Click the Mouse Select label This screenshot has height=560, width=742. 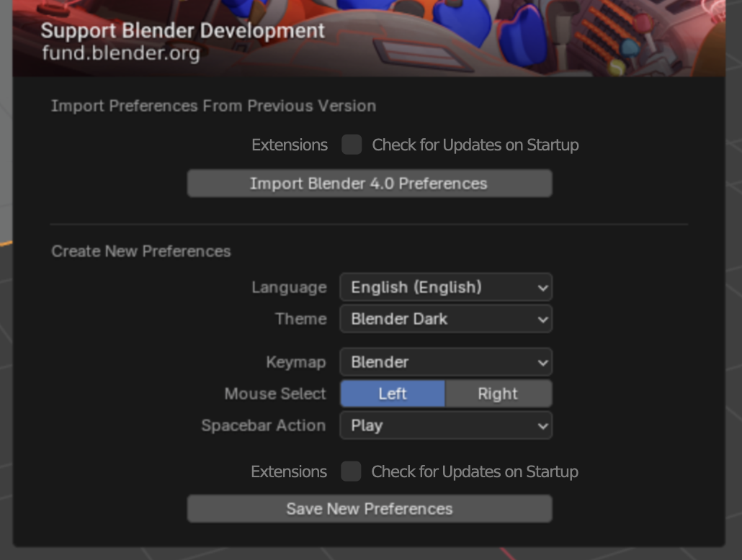[x=275, y=394]
